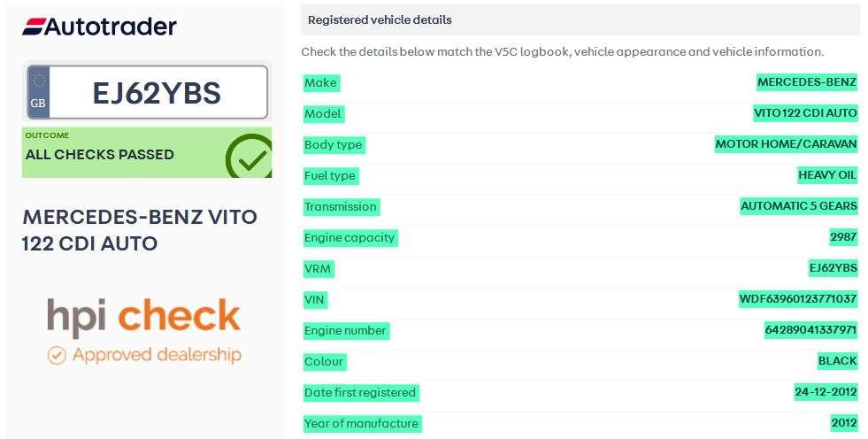Click the Make row label
The image size is (868, 439).
click(x=320, y=82)
